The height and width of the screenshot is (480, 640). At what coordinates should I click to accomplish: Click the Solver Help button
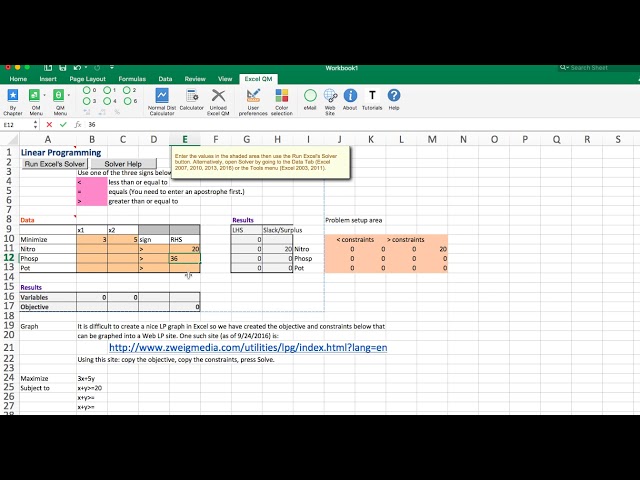point(123,164)
